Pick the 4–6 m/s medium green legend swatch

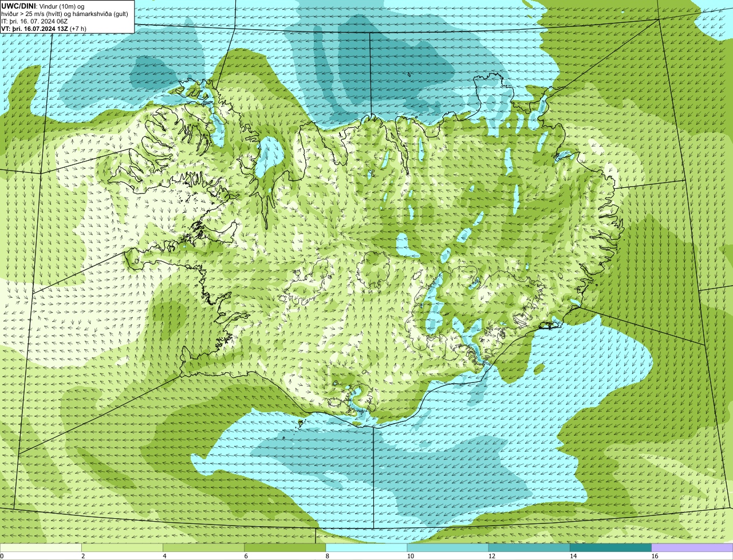coord(204,548)
